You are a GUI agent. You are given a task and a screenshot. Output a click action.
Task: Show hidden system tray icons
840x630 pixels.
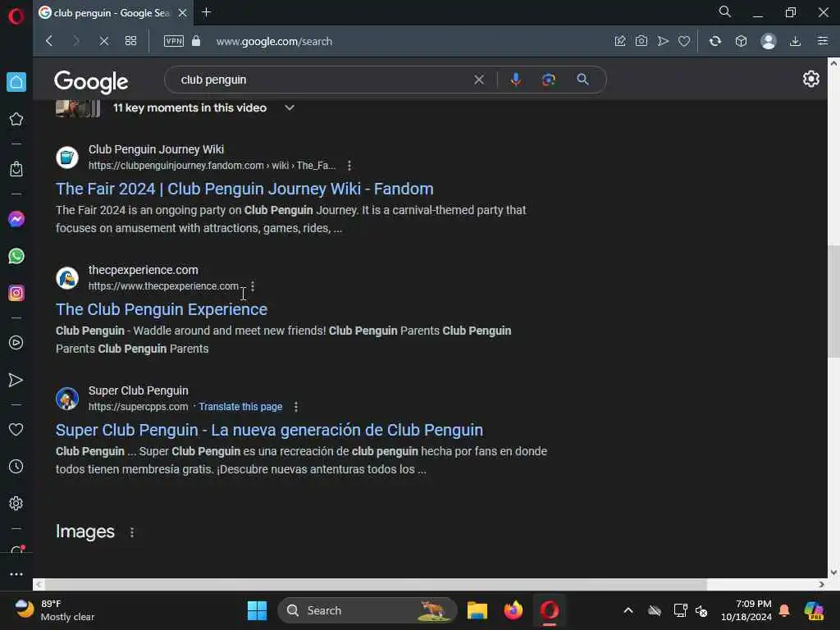(628, 610)
